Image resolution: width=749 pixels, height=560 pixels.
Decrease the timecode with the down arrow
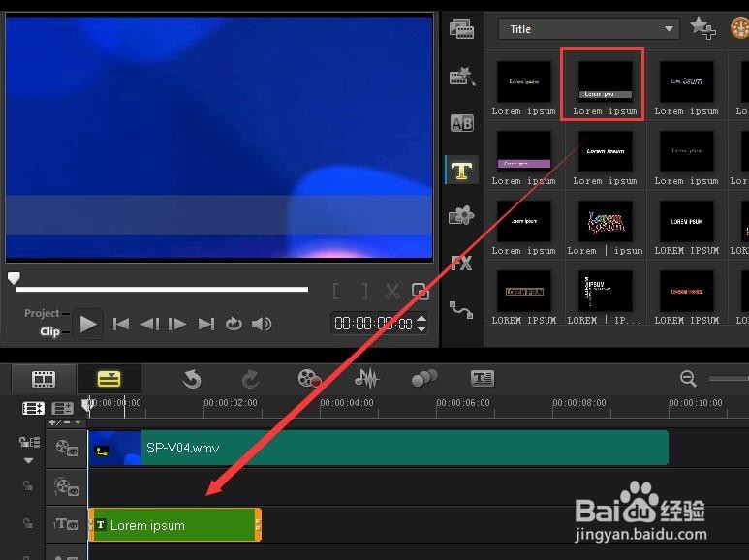421,328
